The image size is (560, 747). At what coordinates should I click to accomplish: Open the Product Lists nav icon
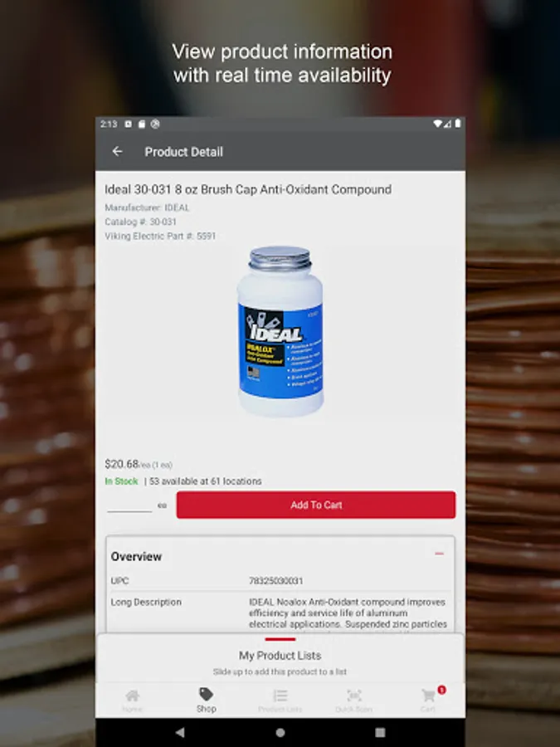pos(280,696)
